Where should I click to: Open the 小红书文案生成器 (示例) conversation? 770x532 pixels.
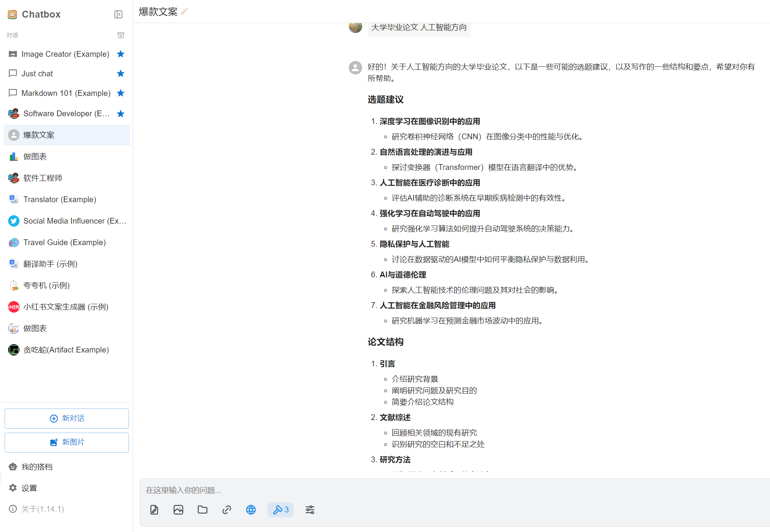click(x=66, y=307)
